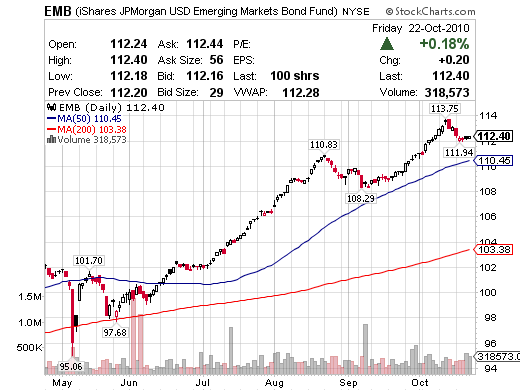Viewport: 520px width, 391px height.
Task: Click the 1.0M volume scale label
Action: [x=30, y=322]
